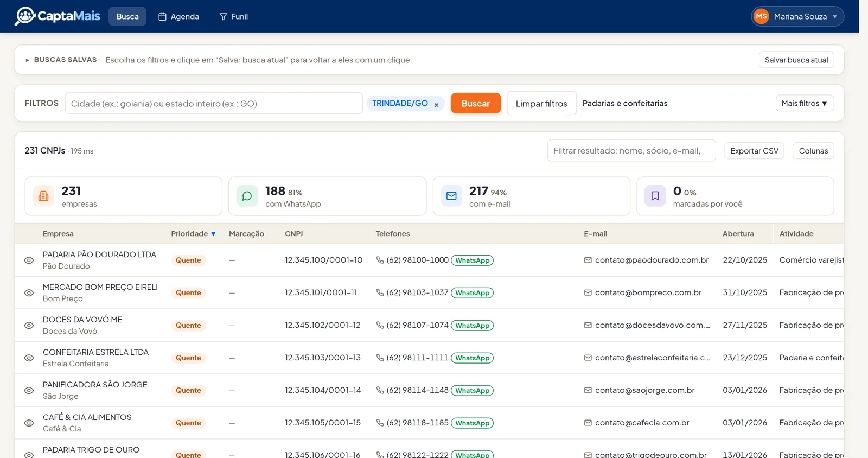Click mail icon next to contato@saojorge.com.br
This screenshot has height=458, width=868.
pos(588,390)
